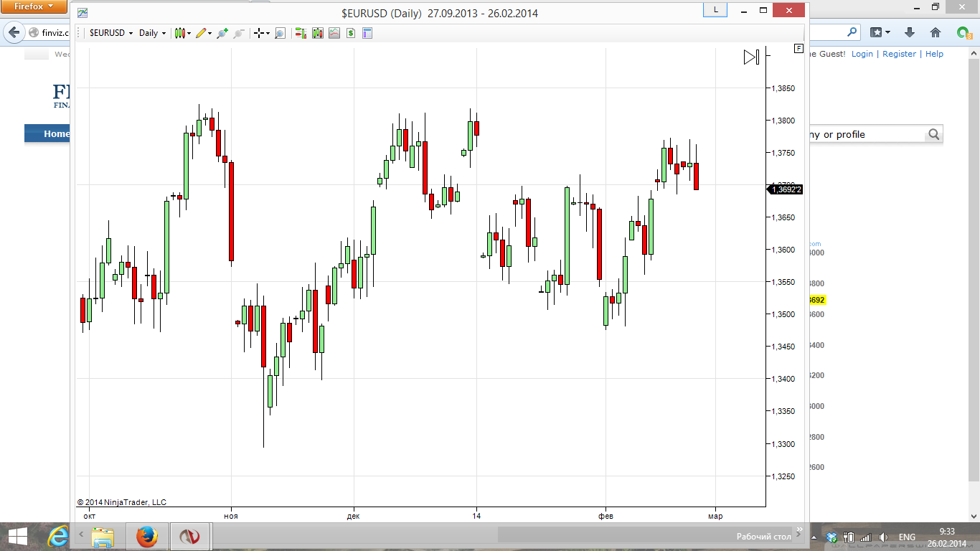The height and width of the screenshot is (551, 980).
Task: Click the zoom out icon
Action: pos(239,33)
